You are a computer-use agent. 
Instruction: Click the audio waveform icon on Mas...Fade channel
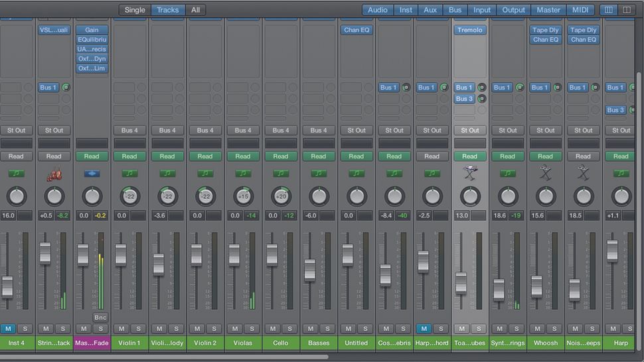pos(92,174)
